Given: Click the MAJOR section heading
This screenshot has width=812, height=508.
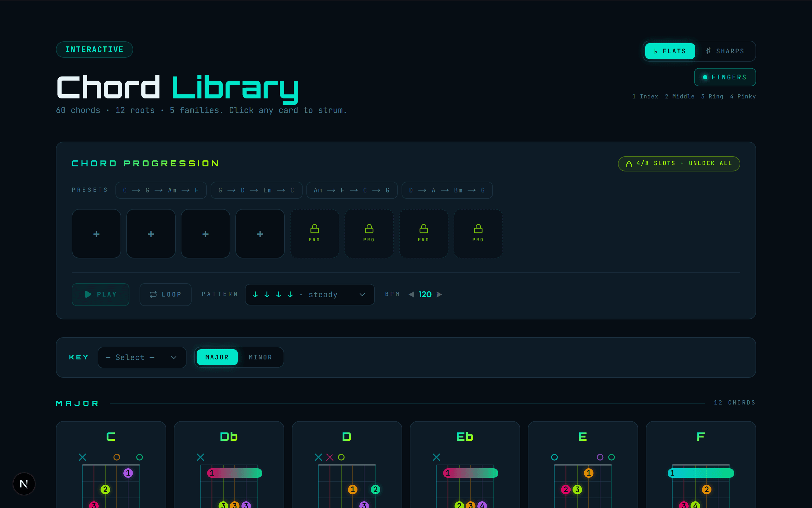Looking at the screenshot, I should pyautogui.click(x=77, y=403).
